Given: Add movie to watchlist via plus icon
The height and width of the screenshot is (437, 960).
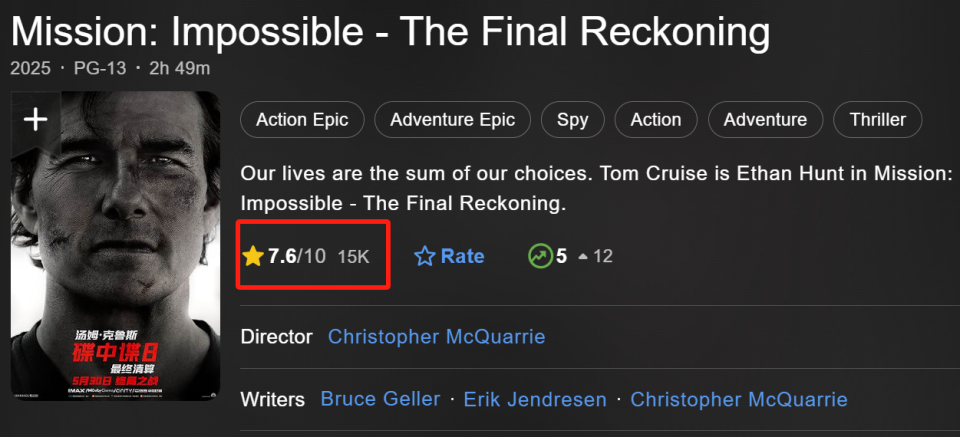Looking at the screenshot, I should (x=36, y=120).
